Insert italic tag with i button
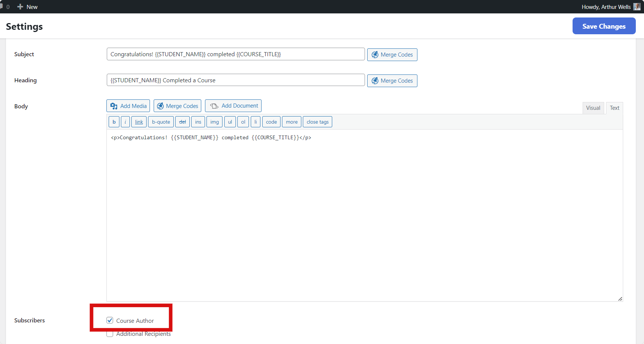644x344 pixels. coord(125,122)
